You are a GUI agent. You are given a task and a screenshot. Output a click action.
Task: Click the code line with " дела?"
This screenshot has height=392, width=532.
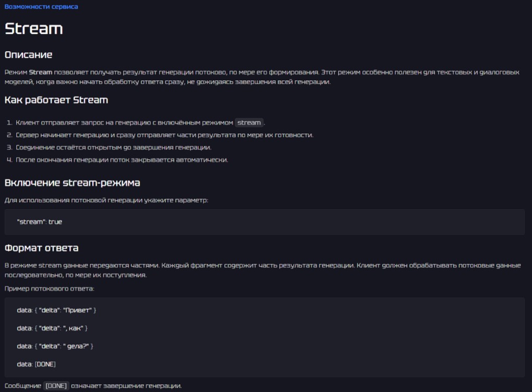tap(55, 346)
